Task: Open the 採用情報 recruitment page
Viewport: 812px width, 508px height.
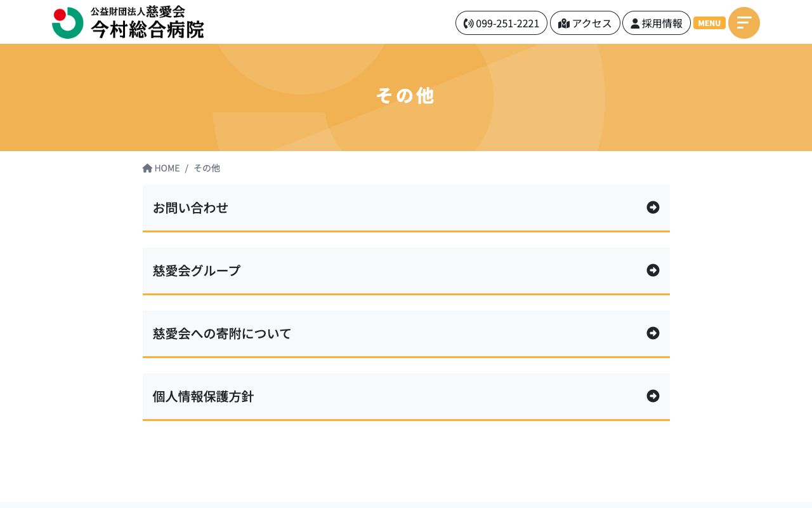Action: pyautogui.click(x=657, y=23)
